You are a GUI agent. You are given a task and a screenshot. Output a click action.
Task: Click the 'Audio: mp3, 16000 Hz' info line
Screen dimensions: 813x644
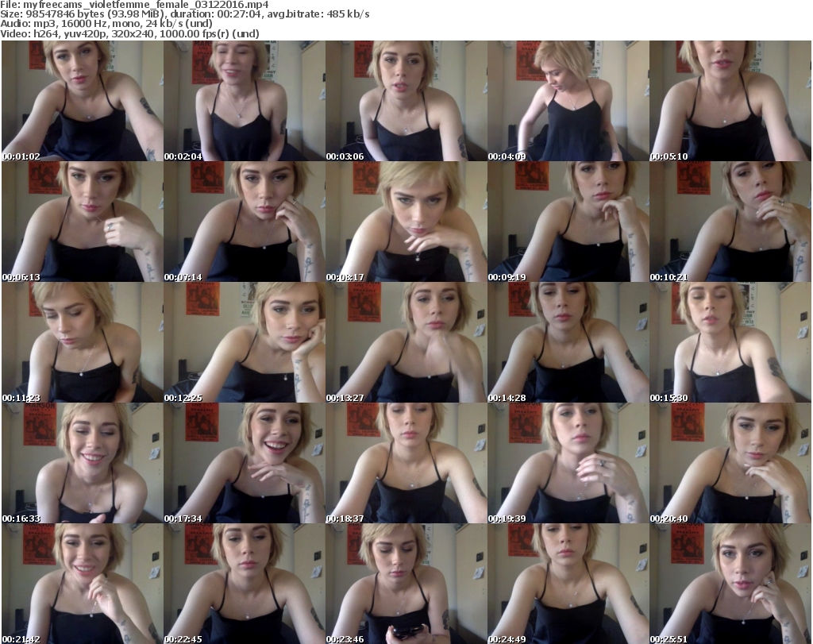106,24
